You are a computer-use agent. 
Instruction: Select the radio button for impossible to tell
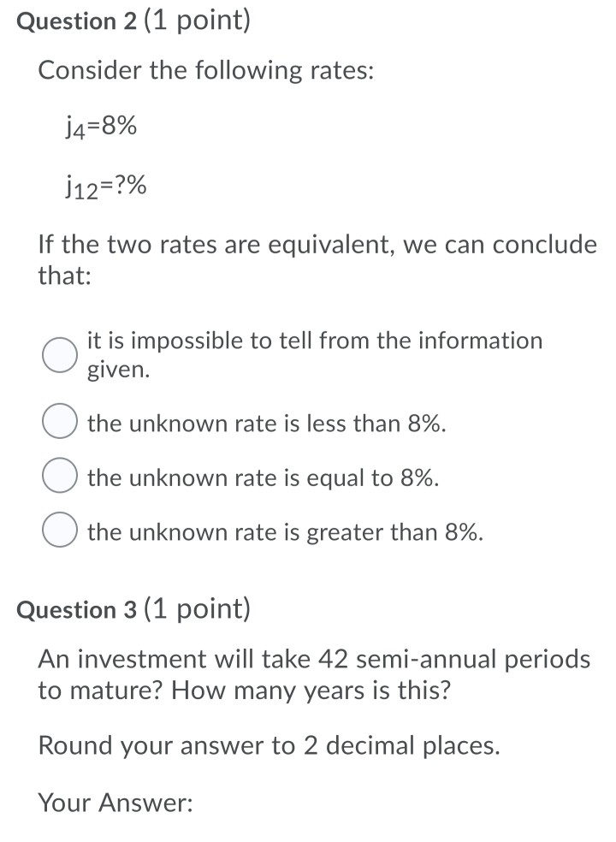point(59,354)
